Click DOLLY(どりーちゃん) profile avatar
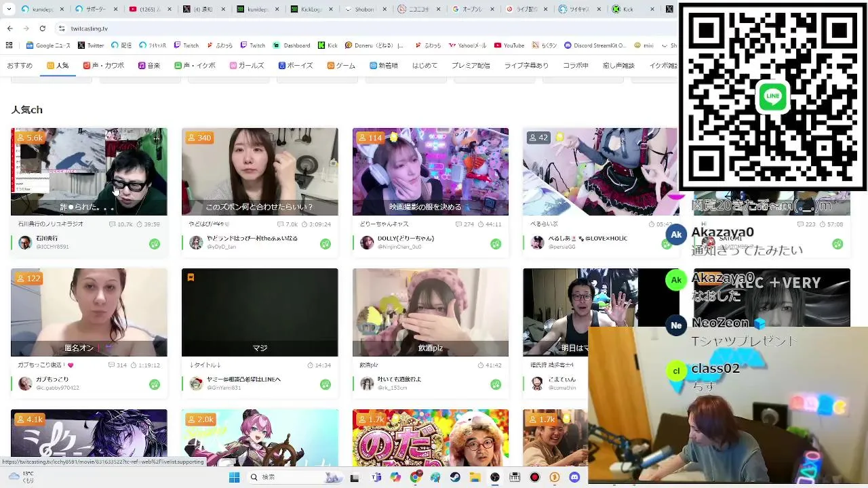The image size is (868, 488). (367, 243)
